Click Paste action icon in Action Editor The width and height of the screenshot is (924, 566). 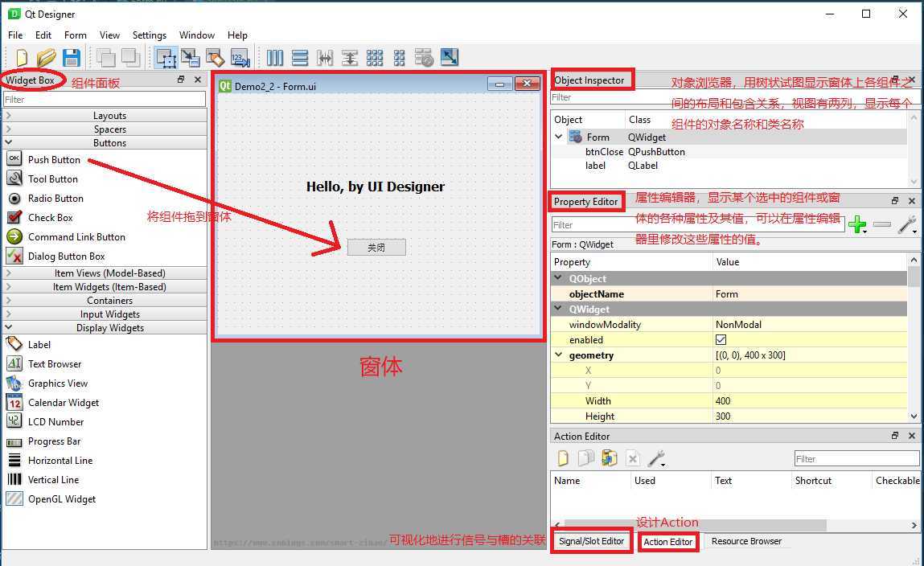pos(609,458)
